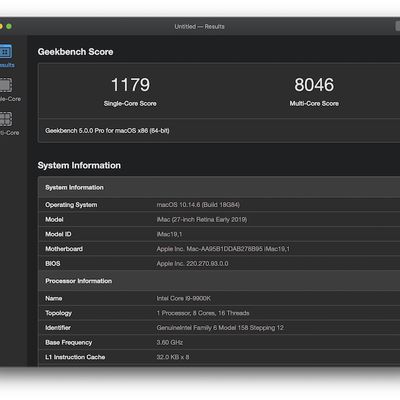Select the GenuineIntel Family 6 Model 158 value

click(x=220, y=328)
